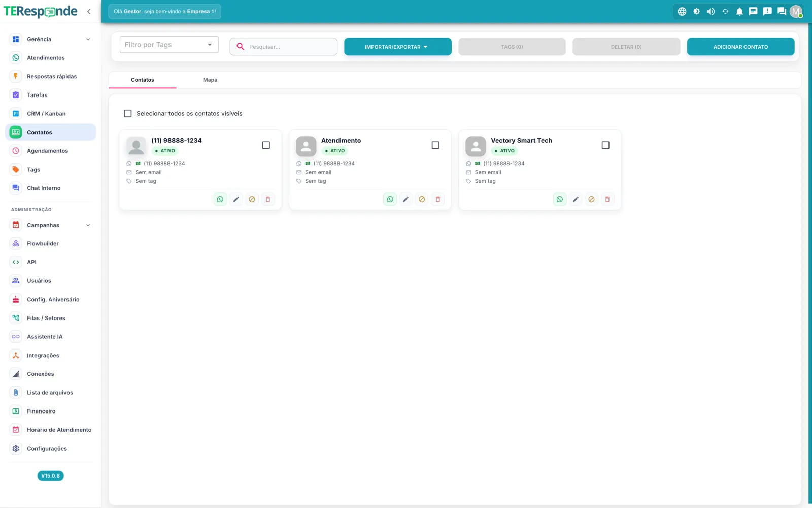Screen dimensions: 812x508
Task: Open Agendamentos in the sidebar
Action: coord(50,151)
